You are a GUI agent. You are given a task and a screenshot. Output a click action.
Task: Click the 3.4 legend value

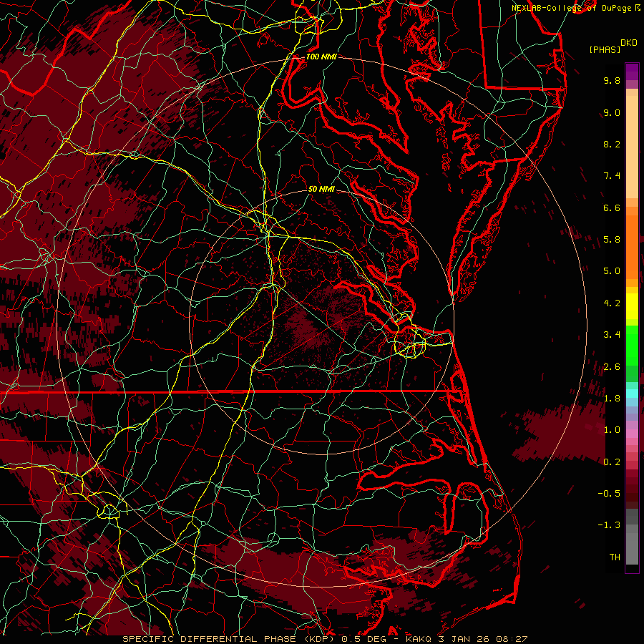[612, 335]
